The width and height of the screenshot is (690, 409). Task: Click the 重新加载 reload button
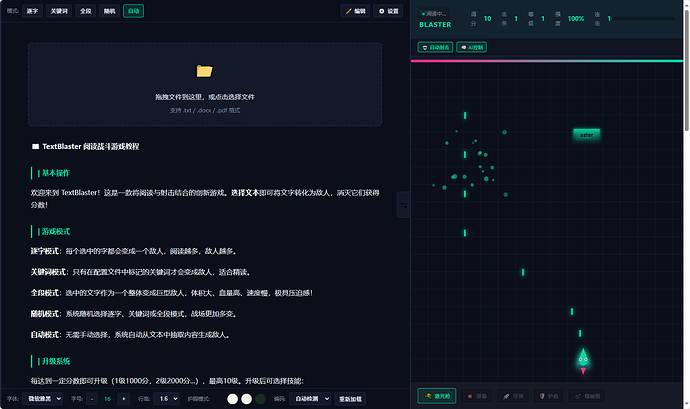point(350,399)
